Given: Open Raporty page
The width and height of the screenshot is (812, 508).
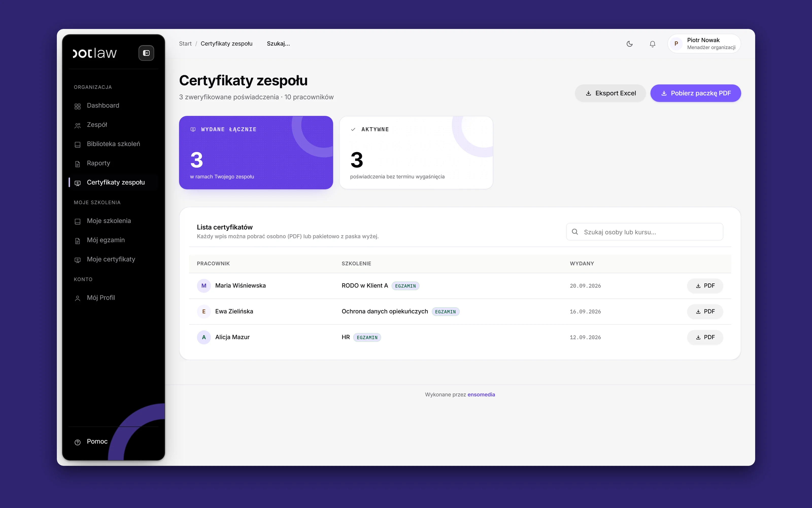Looking at the screenshot, I should pyautogui.click(x=113, y=163).
